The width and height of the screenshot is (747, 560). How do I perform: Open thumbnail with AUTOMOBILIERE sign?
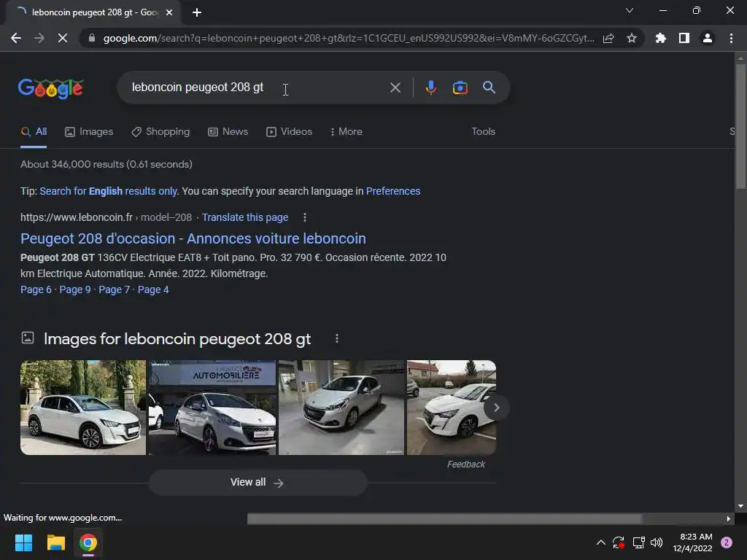point(212,408)
